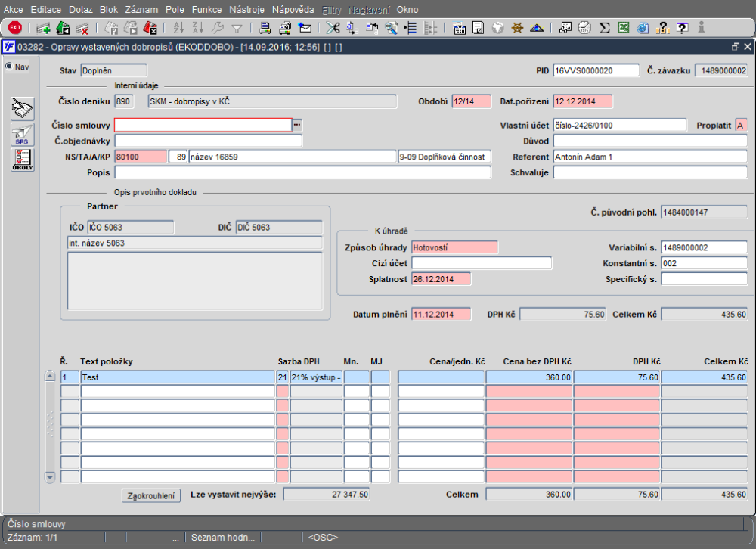Click the Seznam hodn... status bar item
This screenshot has width=756, height=549.
point(223,537)
